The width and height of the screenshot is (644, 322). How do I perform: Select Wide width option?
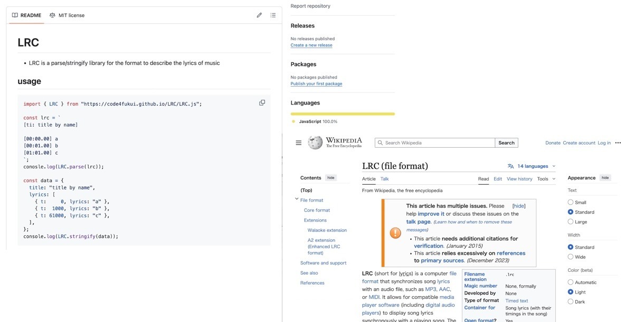[x=570, y=257]
